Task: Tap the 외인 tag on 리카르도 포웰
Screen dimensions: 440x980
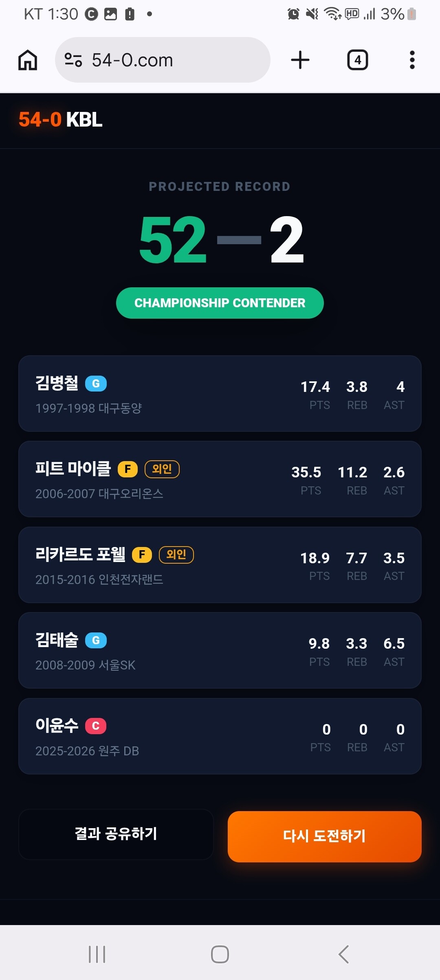Action: pos(176,554)
